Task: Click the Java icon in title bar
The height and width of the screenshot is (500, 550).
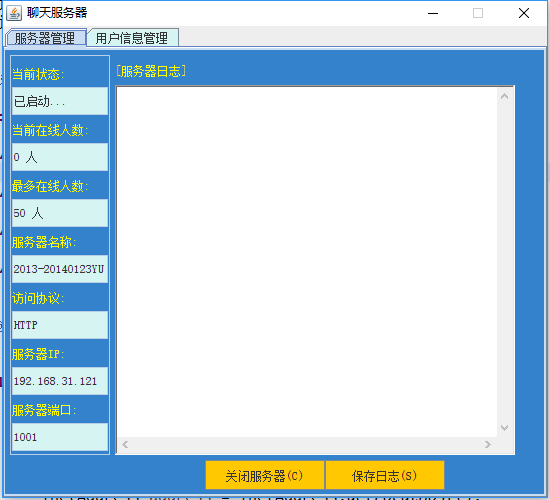Action: coord(14,13)
